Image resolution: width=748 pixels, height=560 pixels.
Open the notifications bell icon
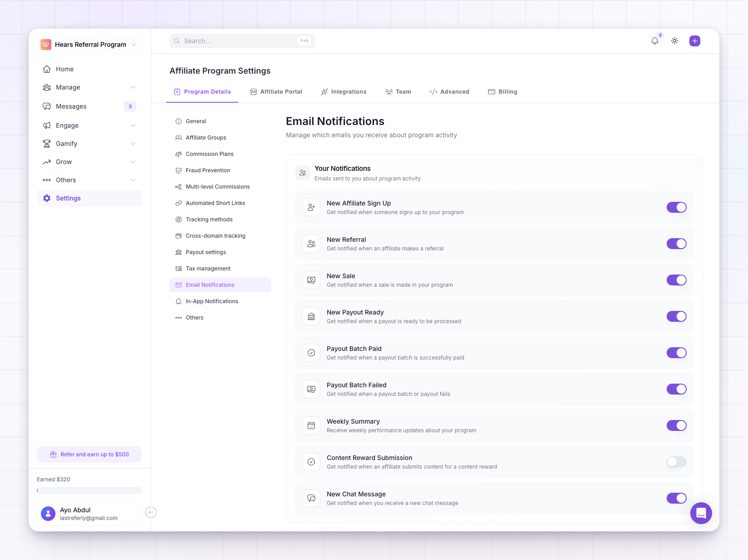[x=654, y=41]
